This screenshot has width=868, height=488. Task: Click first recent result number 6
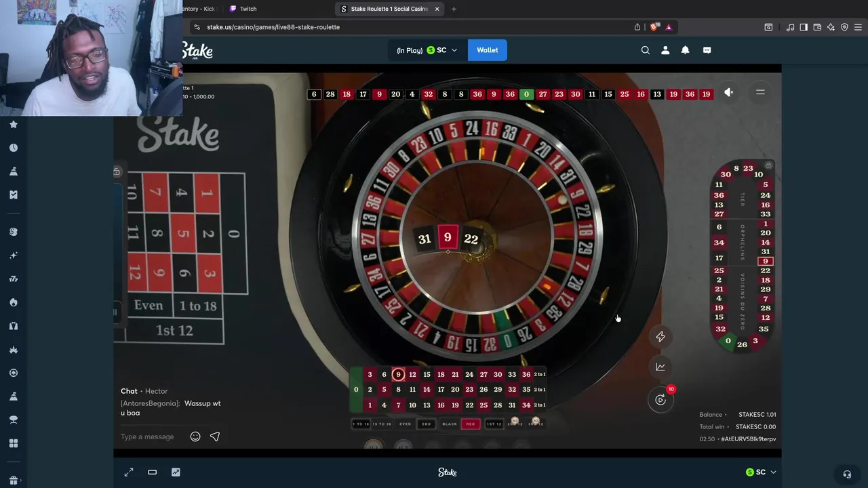click(314, 94)
